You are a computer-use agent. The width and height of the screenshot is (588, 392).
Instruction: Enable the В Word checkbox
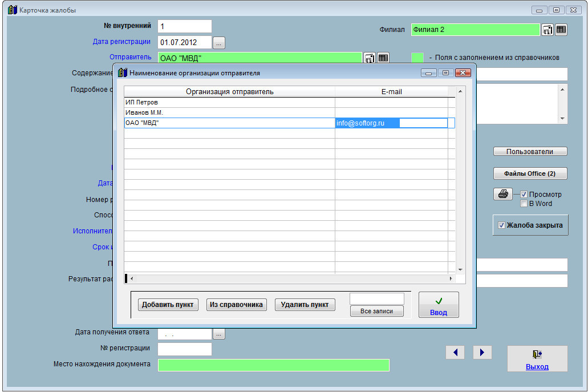(524, 204)
